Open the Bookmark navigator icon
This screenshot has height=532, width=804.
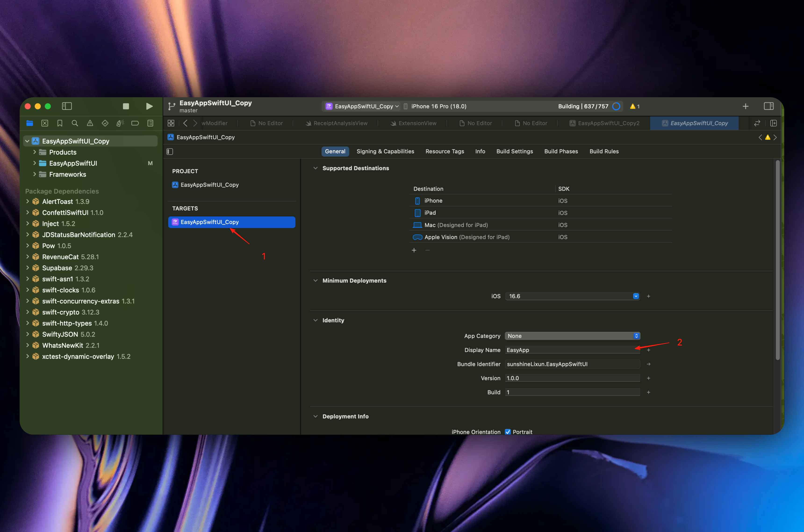click(60, 123)
